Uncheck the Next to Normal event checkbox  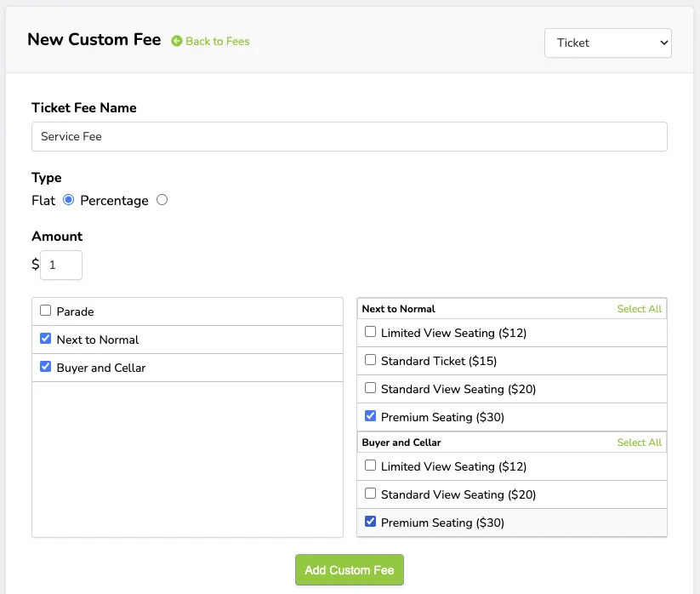[x=46, y=339]
